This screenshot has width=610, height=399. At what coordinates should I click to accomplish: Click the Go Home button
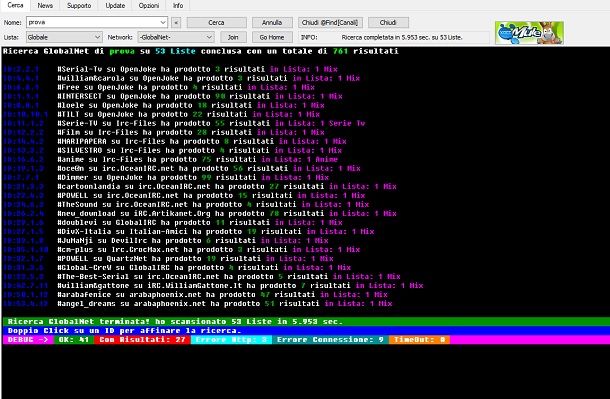(272, 37)
